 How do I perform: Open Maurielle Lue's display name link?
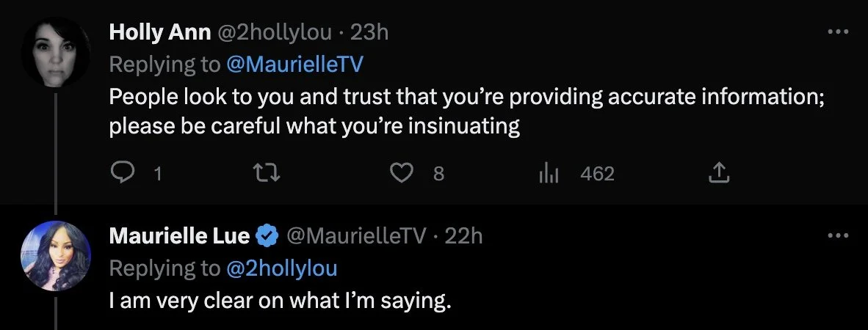(x=179, y=236)
